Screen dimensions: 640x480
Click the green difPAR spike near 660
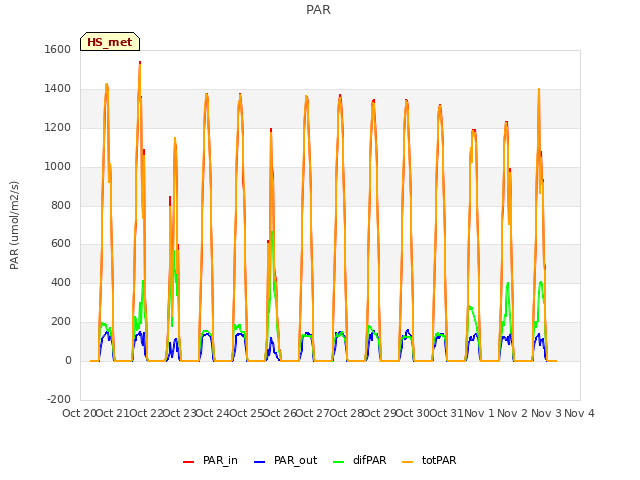[x=271, y=233]
